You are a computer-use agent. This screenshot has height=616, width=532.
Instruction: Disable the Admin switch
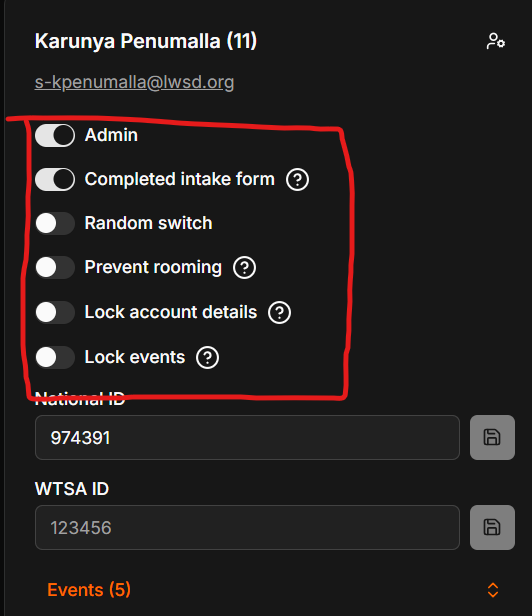click(x=55, y=136)
